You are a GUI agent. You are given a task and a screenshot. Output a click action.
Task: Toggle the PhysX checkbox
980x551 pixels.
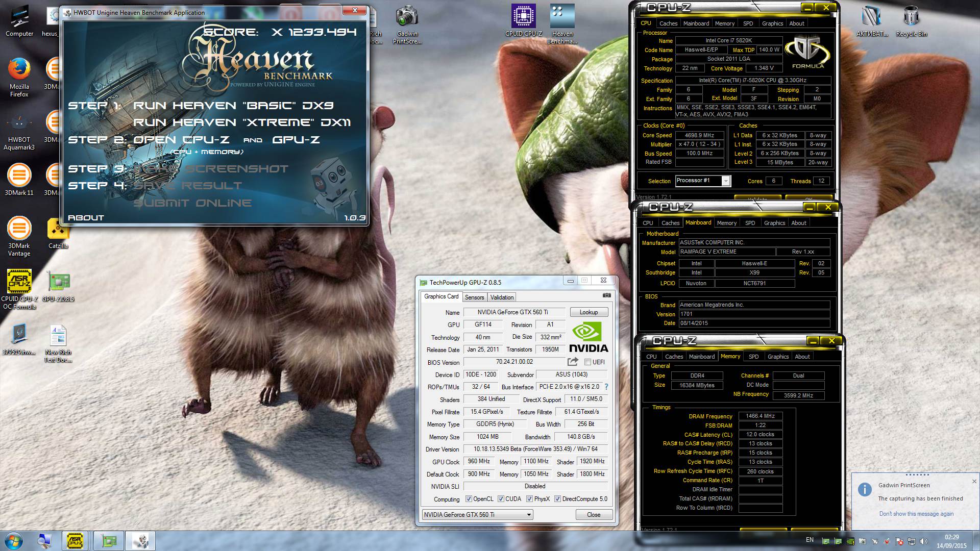pos(529,499)
